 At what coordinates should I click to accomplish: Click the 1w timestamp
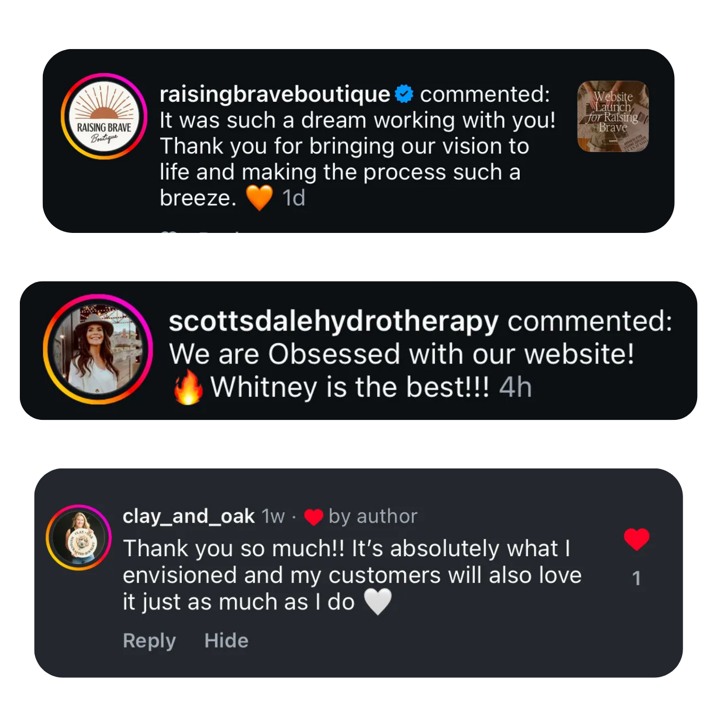coord(273,516)
